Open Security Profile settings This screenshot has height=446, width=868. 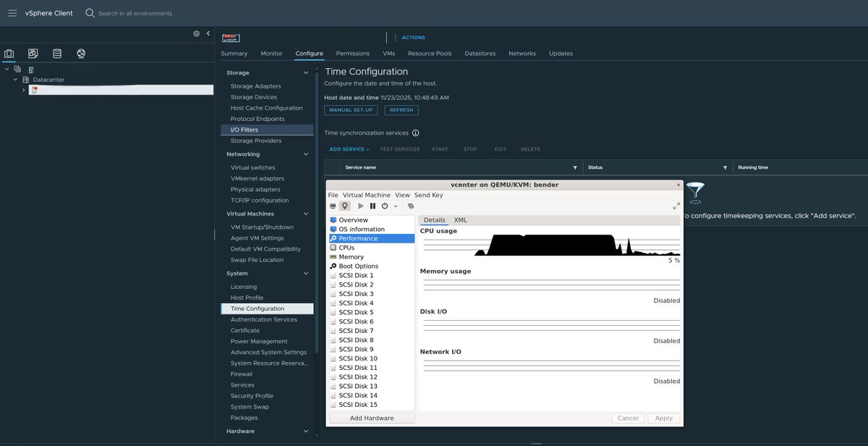tap(252, 396)
